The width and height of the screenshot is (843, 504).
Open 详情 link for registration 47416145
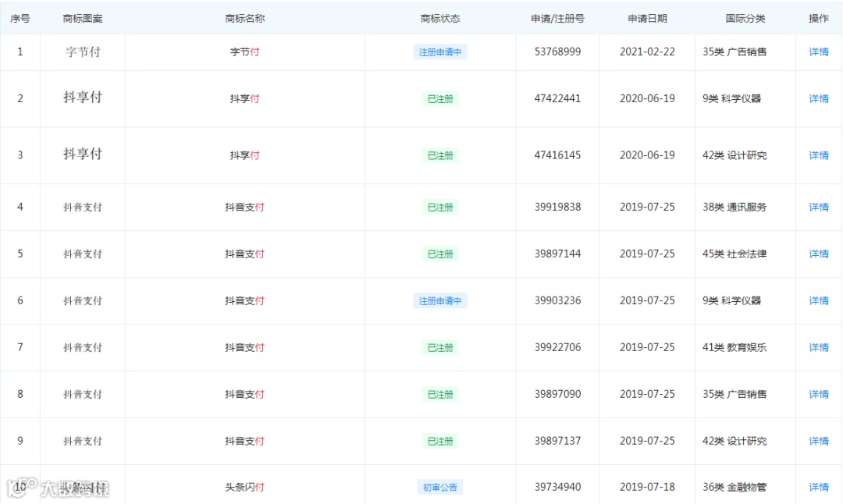(818, 155)
